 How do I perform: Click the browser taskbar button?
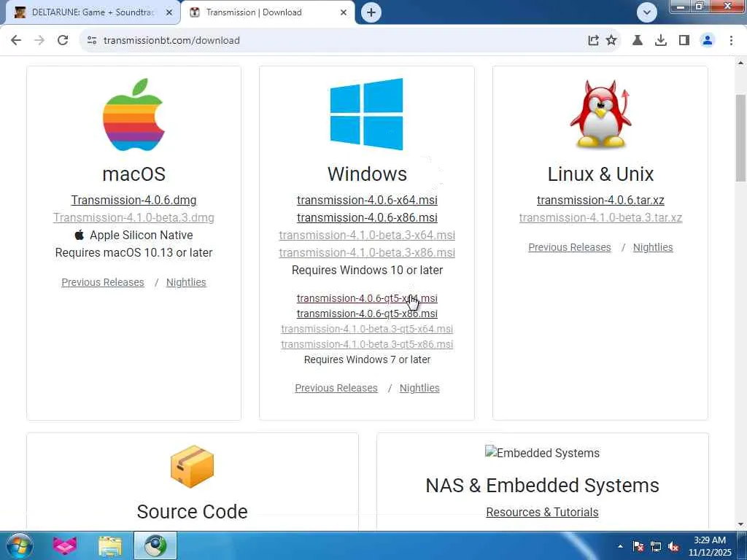click(x=155, y=545)
